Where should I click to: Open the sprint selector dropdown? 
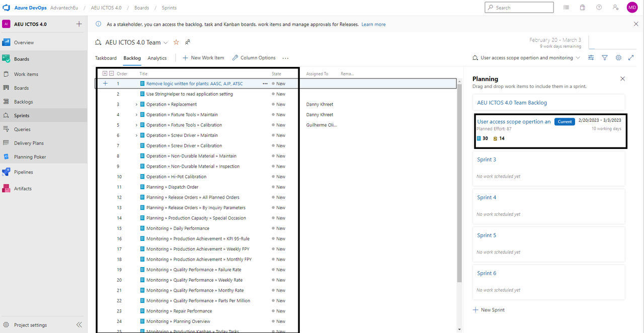(578, 58)
